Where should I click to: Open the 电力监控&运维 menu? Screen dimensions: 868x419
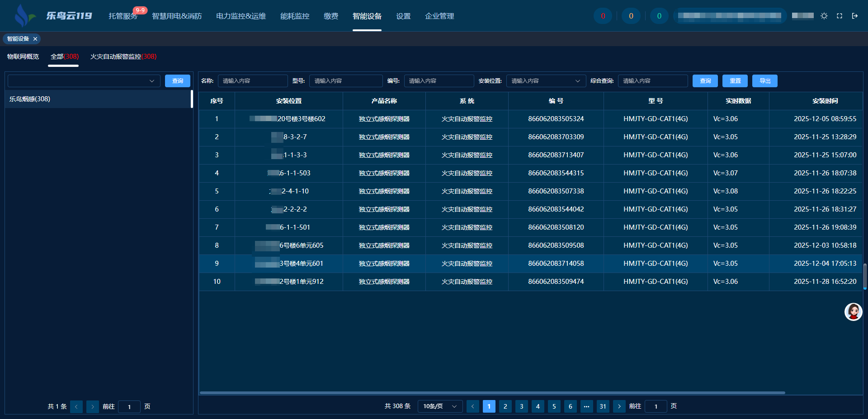click(241, 16)
